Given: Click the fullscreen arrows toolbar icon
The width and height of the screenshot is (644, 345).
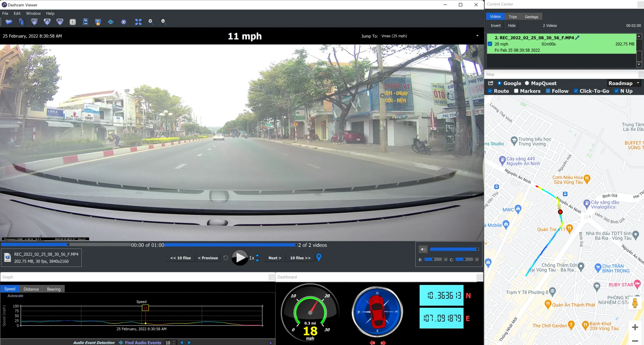Looking at the screenshot, I should pos(138,22).
